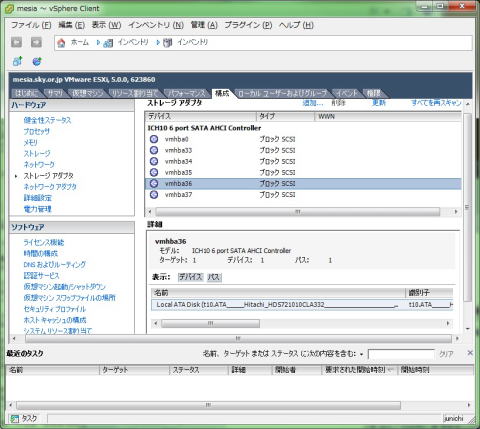Open the 編集 (E) menu

(71, 25)
